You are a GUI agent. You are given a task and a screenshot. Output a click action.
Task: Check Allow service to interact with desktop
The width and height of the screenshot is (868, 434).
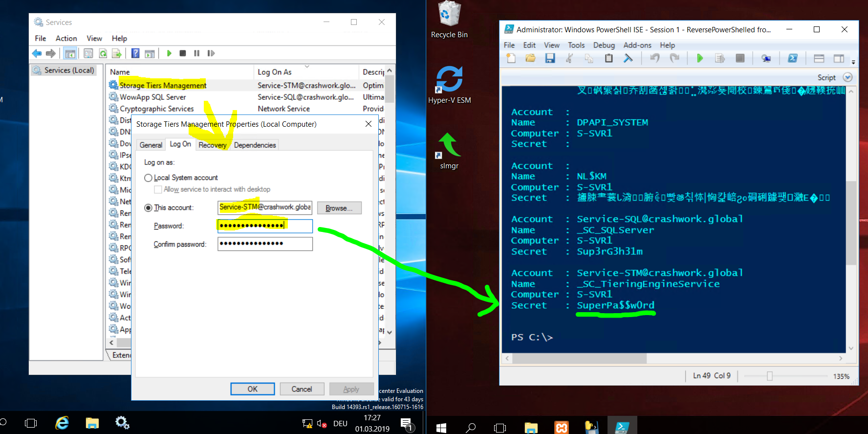click(158, 189)
